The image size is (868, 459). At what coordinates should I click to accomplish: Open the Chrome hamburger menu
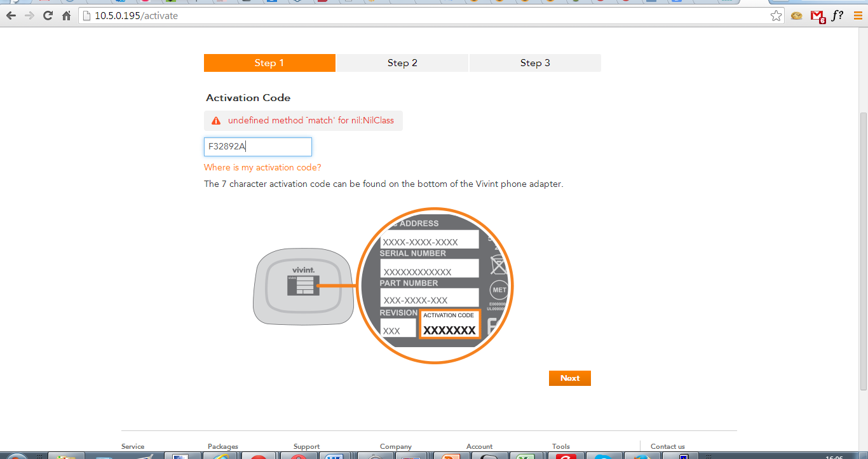857,16
